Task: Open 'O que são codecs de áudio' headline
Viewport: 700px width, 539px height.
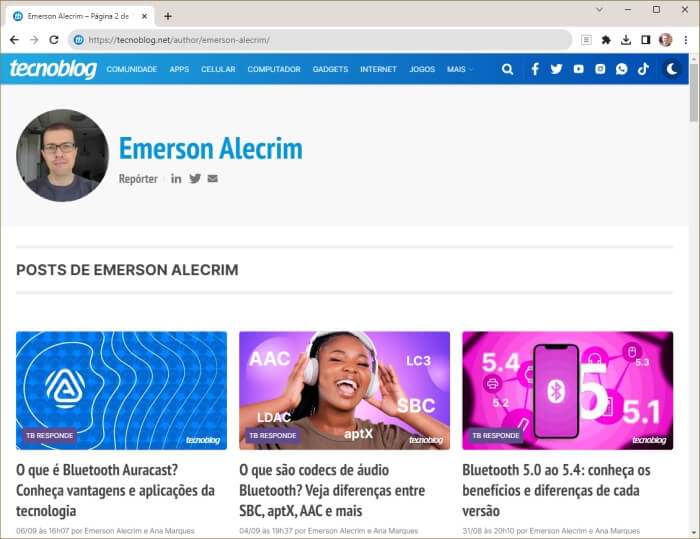Action: click(x=332, y=490)
